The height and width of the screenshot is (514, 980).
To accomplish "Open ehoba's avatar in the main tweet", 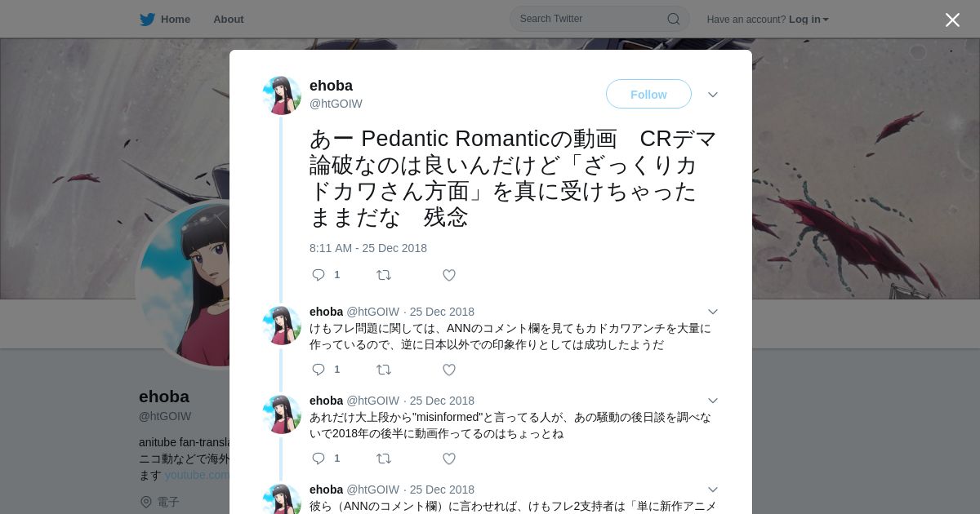I will [x=282, y=95].
